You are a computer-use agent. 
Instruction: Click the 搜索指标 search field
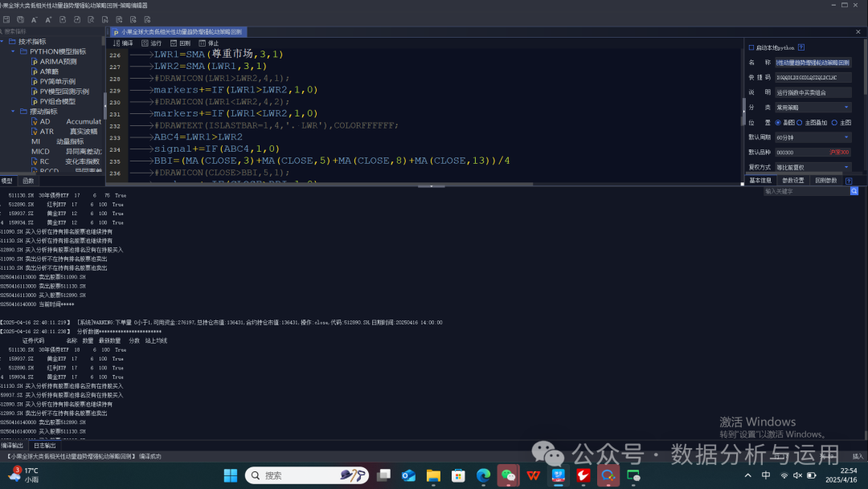click(52, 31)
